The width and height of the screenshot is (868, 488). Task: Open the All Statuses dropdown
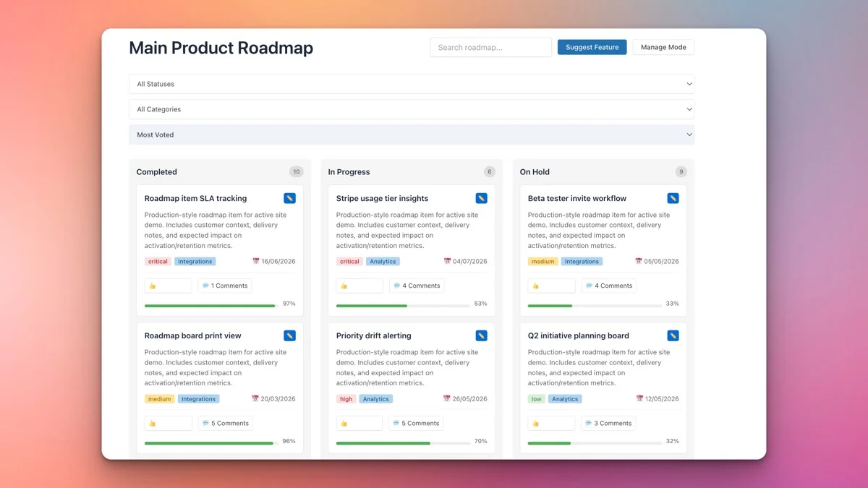pyautogui.click(x=412, y=83)
